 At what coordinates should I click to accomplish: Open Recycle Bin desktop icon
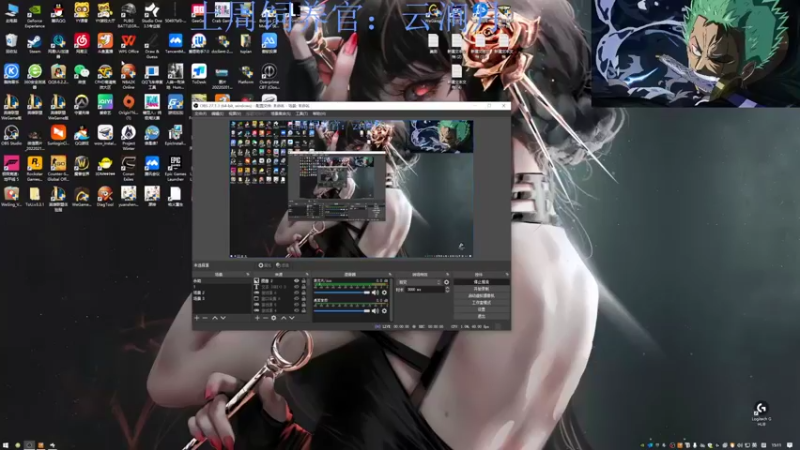pyautogui.click(x=11, y=44)
